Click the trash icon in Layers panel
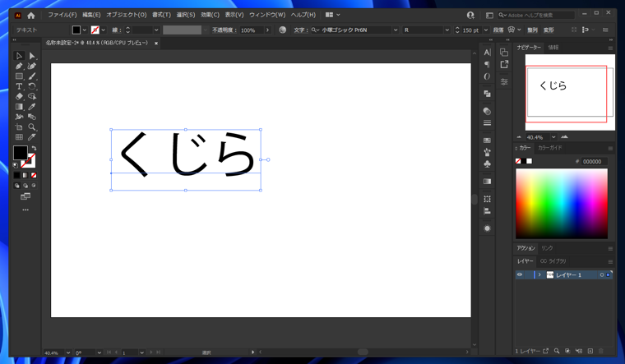The height and width of the screenshot is (364, 625). (601, 351)
